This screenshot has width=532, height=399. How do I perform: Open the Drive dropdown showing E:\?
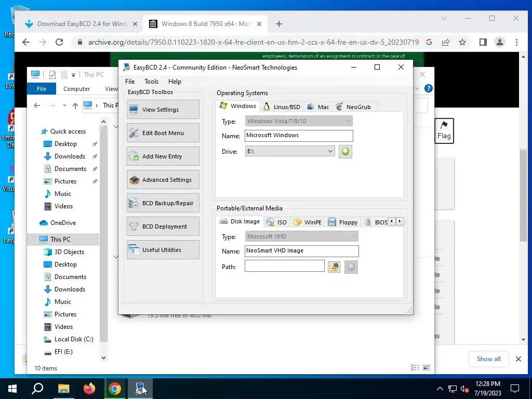290,151
